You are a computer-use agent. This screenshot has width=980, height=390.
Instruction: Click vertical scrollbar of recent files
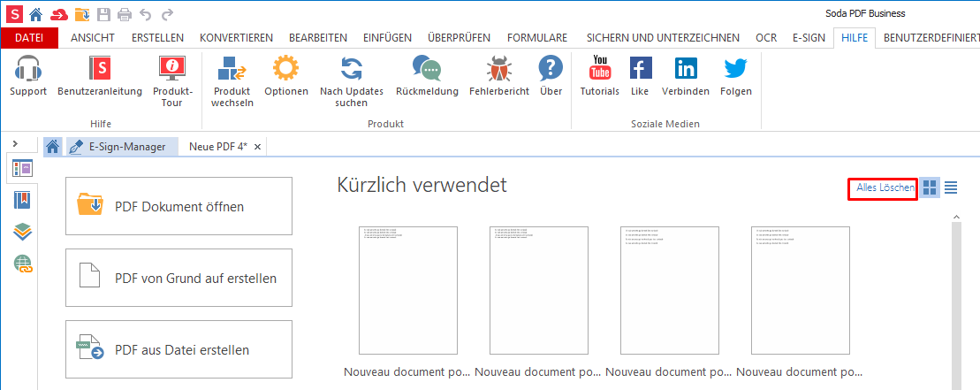(x=955, y=306)
